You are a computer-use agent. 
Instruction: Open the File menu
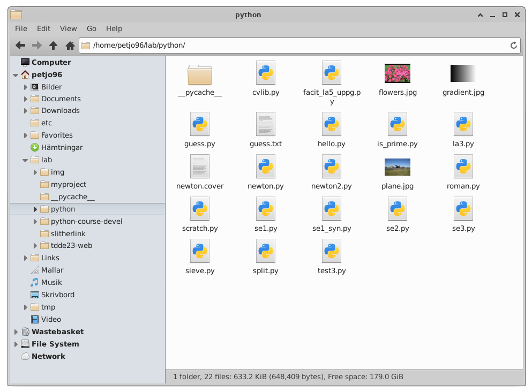coord(21,28)
